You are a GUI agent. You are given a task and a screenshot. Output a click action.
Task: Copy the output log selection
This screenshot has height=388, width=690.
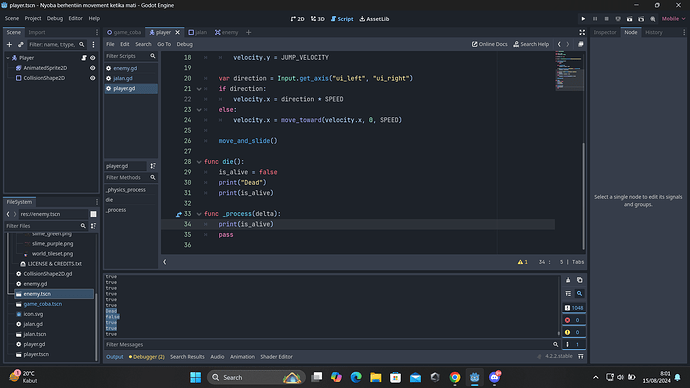pos(580,280)
